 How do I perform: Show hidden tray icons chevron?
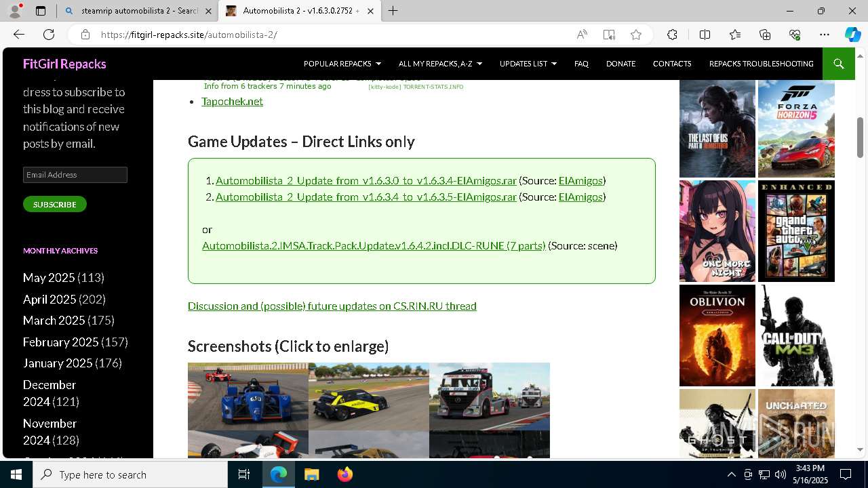tap(731, 474)
